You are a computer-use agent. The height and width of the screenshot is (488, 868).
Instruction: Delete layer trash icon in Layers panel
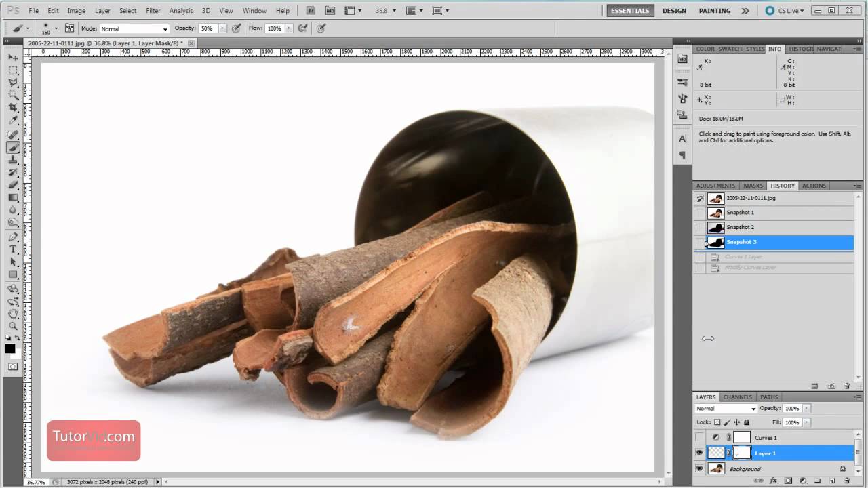tap(846, 481)
